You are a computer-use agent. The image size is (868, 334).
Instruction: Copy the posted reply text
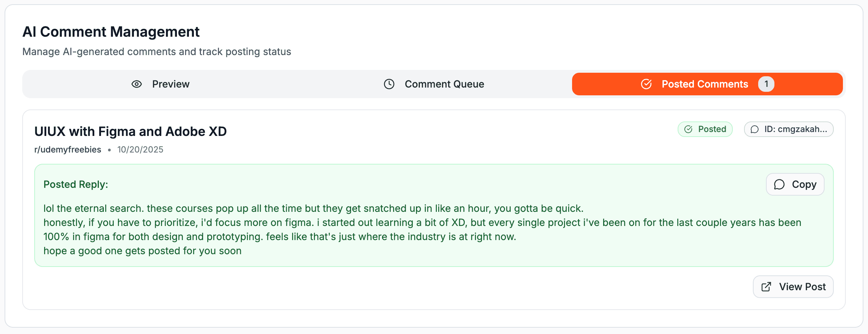coord(795,184)
